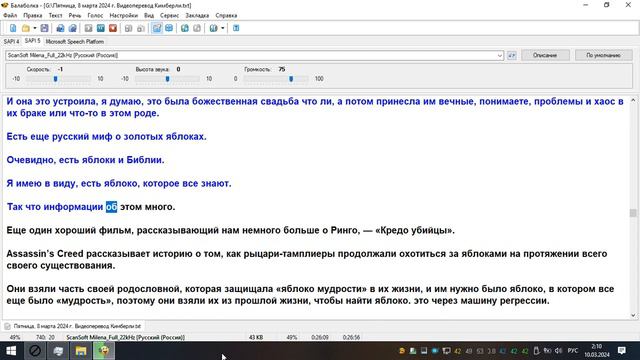Image resolution: width=640 pixels, height=360 pixels.
Task: Click the Save audio file toolbar icon
Action: (x=60, y=28)
